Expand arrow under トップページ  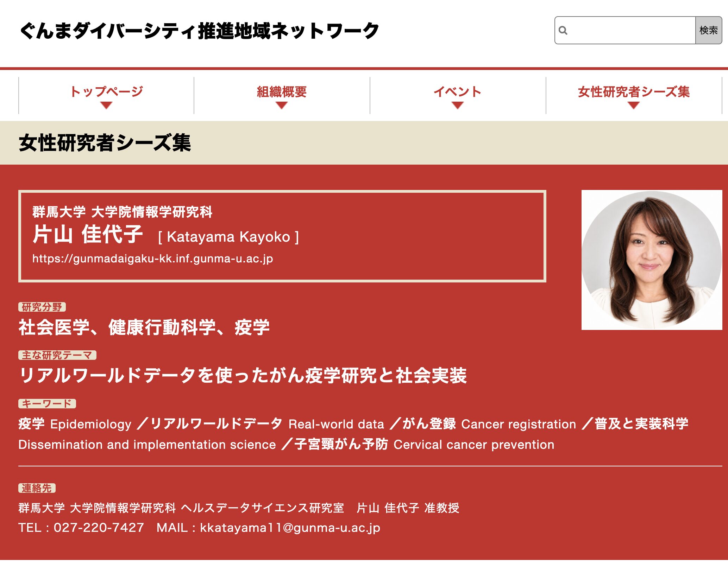coord(106,105)
